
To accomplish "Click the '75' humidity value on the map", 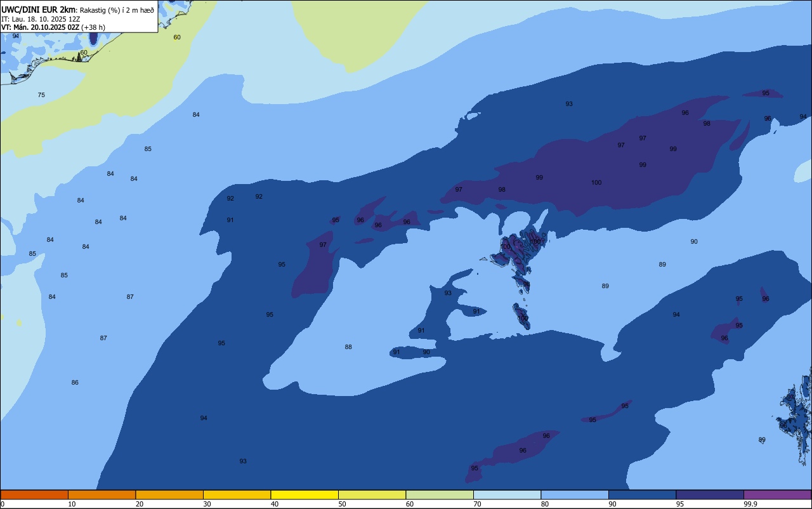I will pyautogui.click(x=41, y=95).
